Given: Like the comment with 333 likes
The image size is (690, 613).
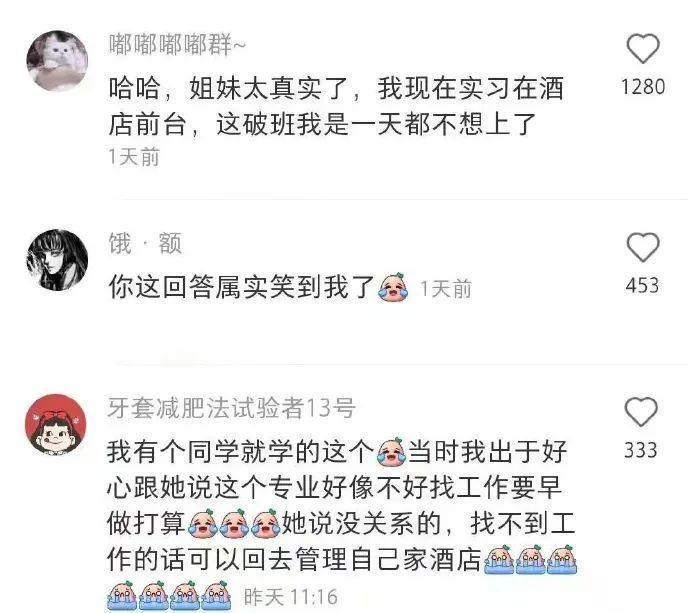Looking at the screenshot, I should point(641,412).
